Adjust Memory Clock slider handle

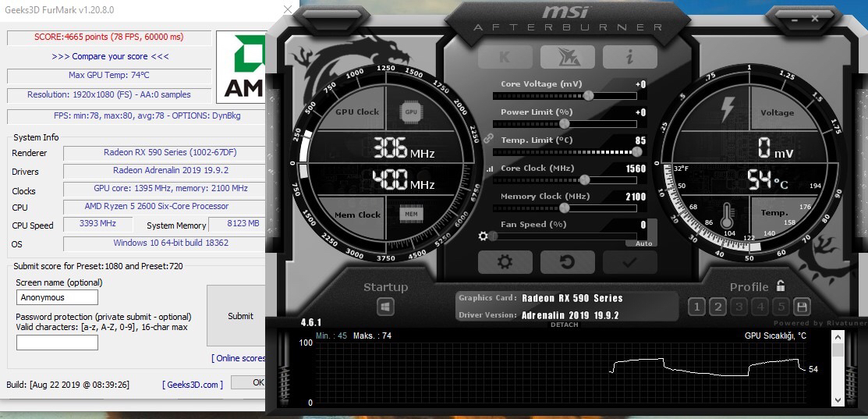564,208
